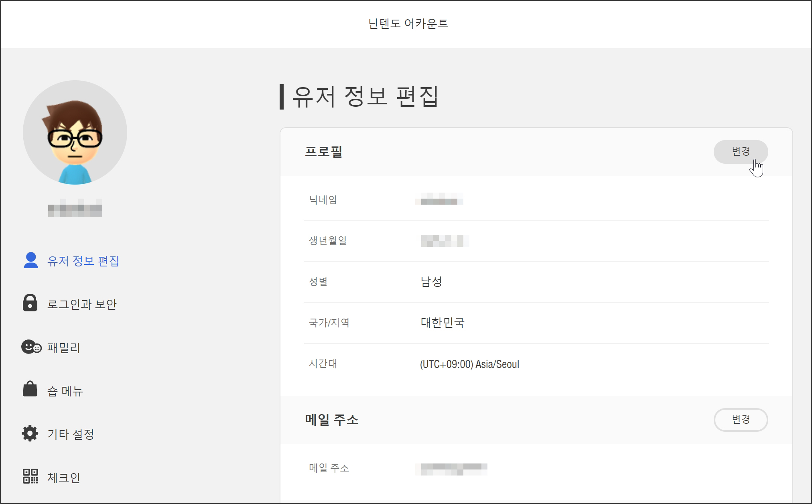Click the smiley faces 패밀리 icon
The image size is (812, 504).
[31, 347]
